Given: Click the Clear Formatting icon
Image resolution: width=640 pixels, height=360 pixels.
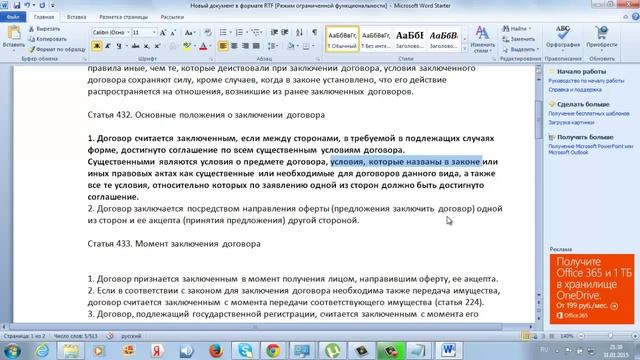Looking at the screenshot, I should tap(208, 33).
